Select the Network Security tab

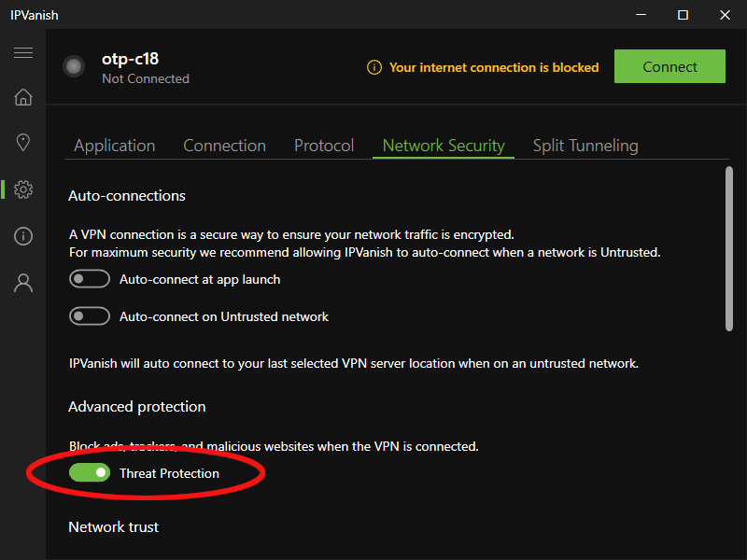tap(444, 146)
